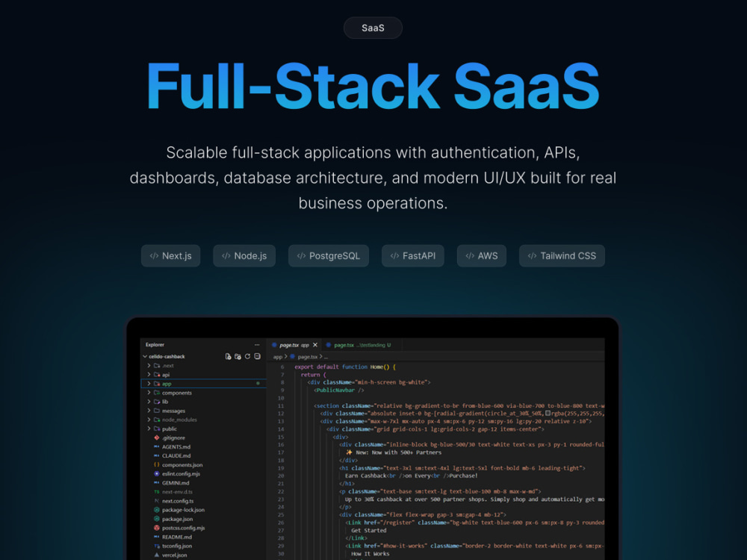Image resolution: width=747 pixels, height=560 pixels.
Task: Click the FastAPI technology chip
Action: pyautogui.click(x=413, y=255)
